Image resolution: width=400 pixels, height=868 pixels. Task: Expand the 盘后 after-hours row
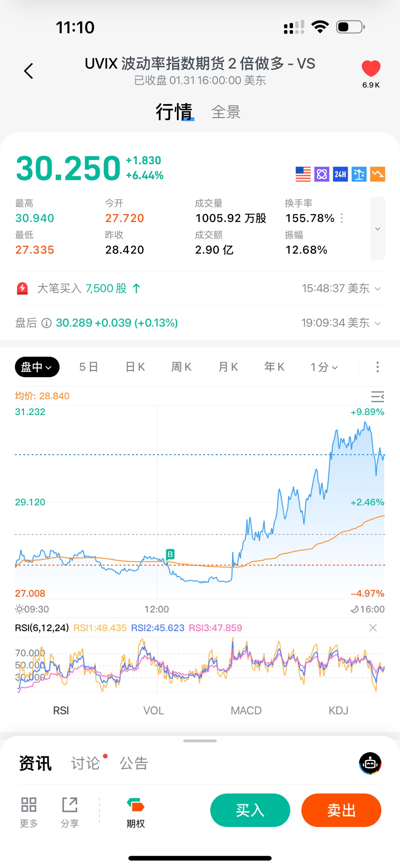coord(377,323)
